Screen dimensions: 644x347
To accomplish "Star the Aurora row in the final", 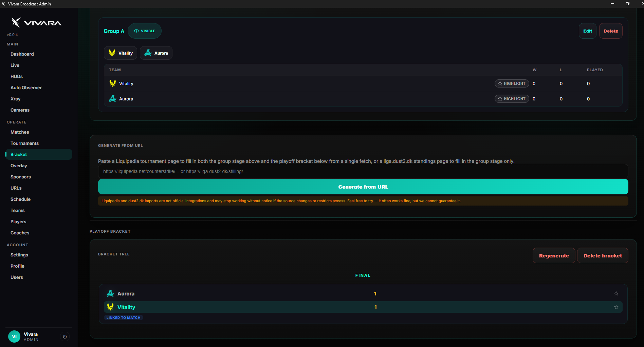I will (616, 293).
